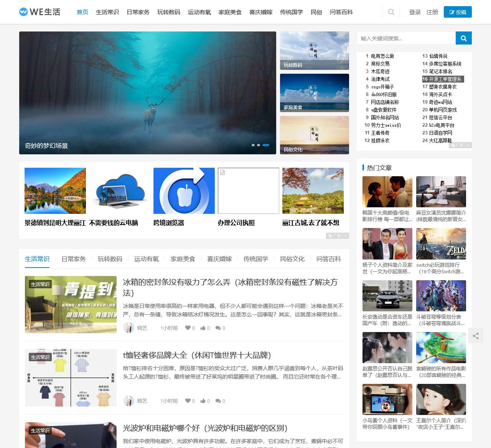Open the 民俗文化 thumbnail beside the carousel

[x=315, y=135]
